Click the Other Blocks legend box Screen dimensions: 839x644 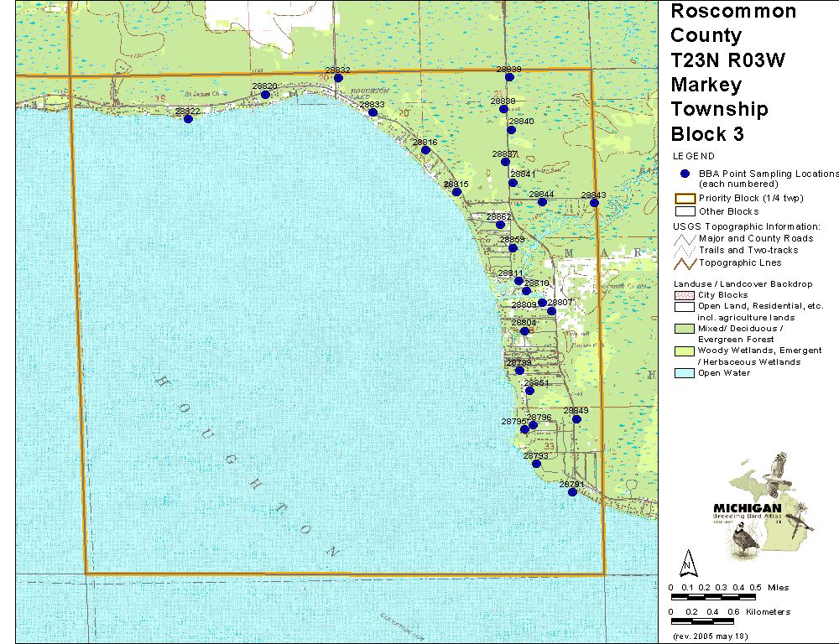[x=685, y=211]
